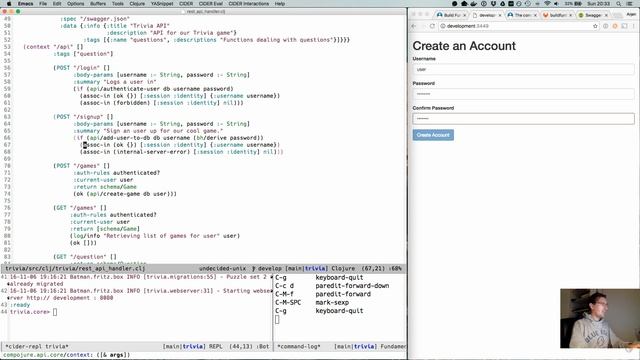The width and height of the screenshot is (640, 360).
Task: Open the File menu
Action: coord(43,4)
